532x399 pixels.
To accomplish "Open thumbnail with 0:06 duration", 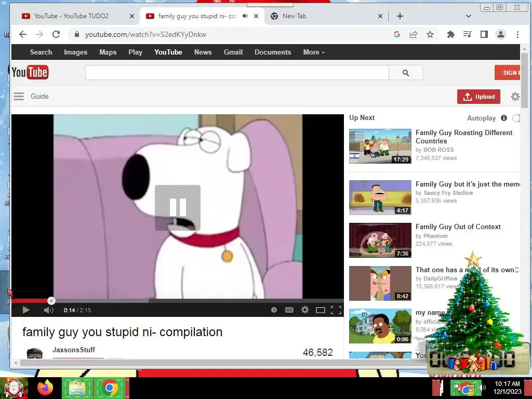I will tap(380, 326).
